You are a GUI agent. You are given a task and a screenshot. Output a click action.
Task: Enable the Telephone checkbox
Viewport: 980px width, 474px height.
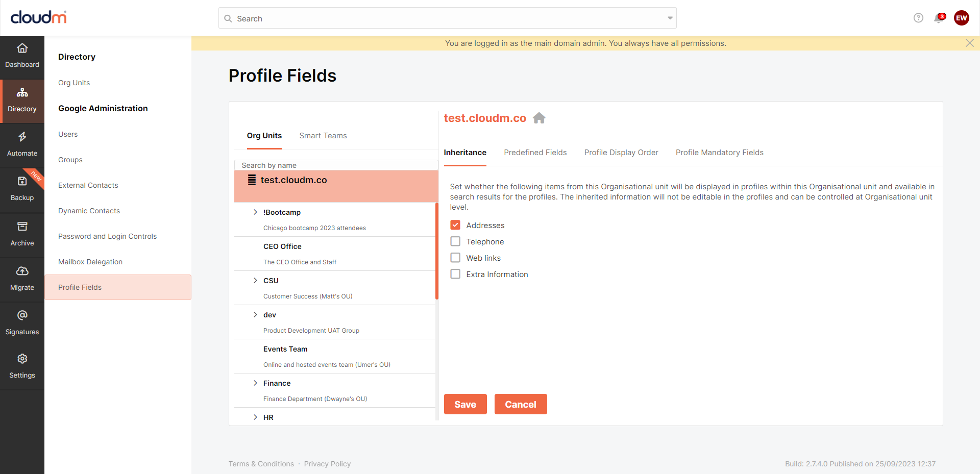[x=455, y=241]
